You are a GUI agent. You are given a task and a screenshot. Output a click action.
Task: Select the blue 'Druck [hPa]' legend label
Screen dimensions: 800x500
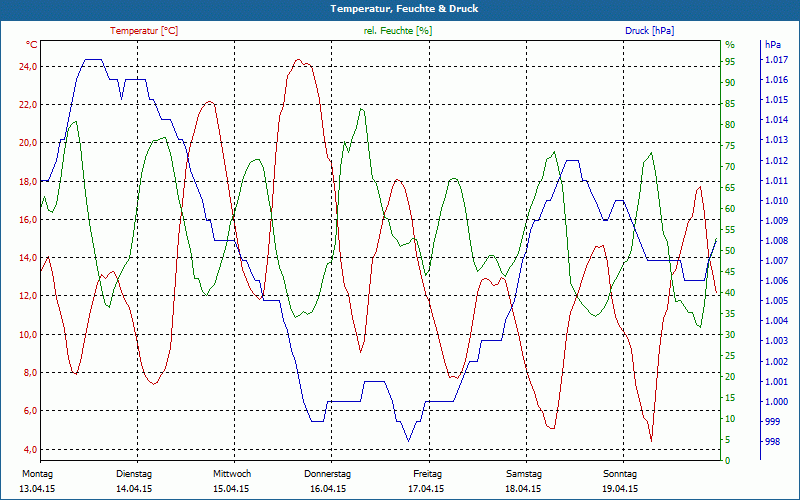[649, 31]
